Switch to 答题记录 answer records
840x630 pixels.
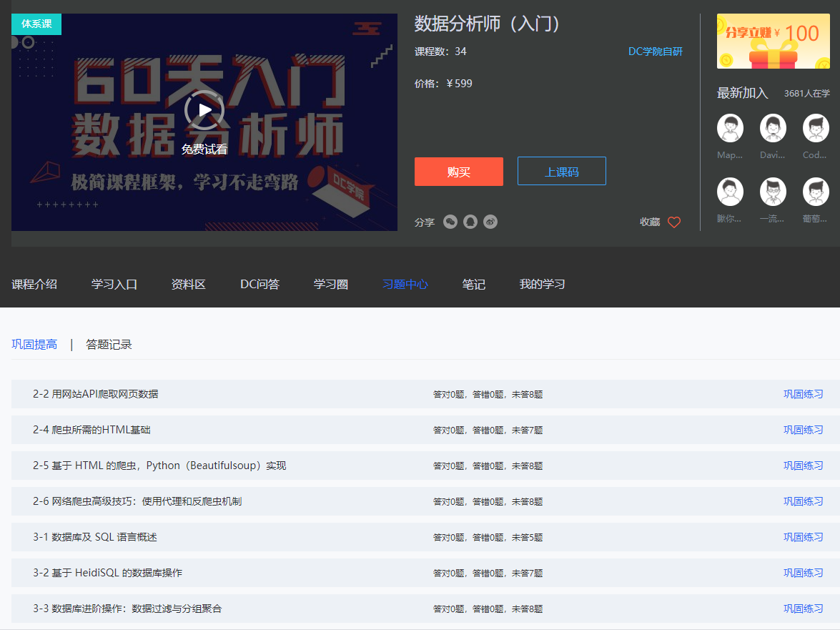(x=109, y=345)
